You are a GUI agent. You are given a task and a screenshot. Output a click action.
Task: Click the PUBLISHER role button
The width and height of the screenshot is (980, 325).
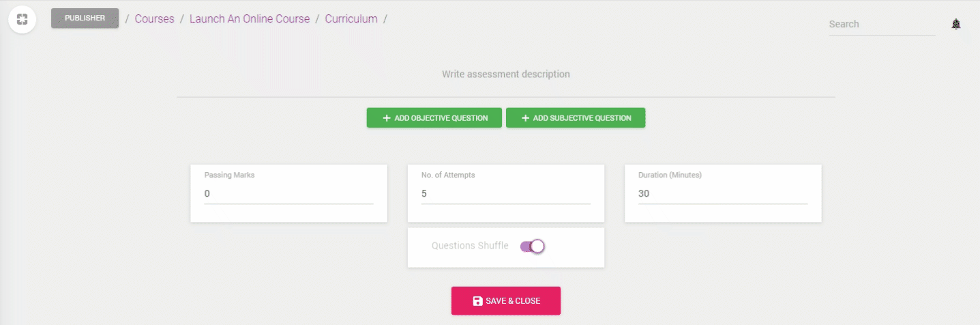click(85, 18)
